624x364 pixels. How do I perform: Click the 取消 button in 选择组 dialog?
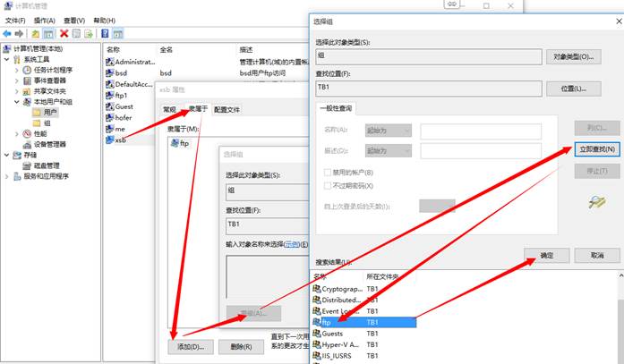point(597,256)
